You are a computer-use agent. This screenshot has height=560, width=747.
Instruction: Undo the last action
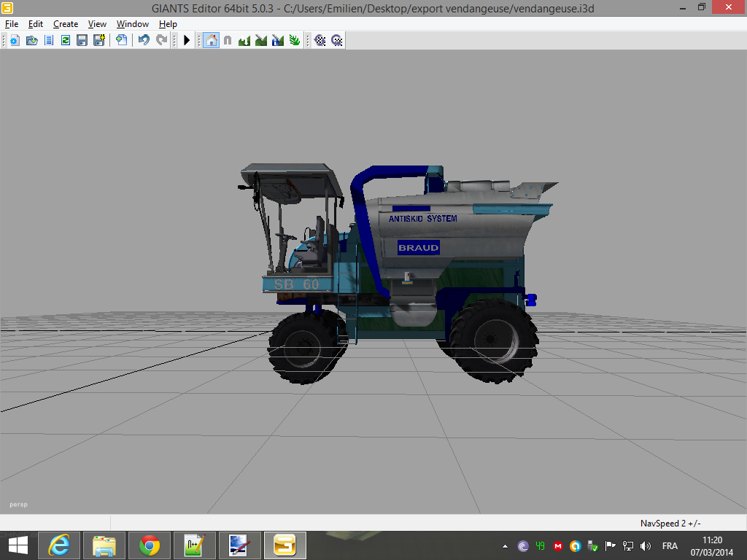[144, 41]
